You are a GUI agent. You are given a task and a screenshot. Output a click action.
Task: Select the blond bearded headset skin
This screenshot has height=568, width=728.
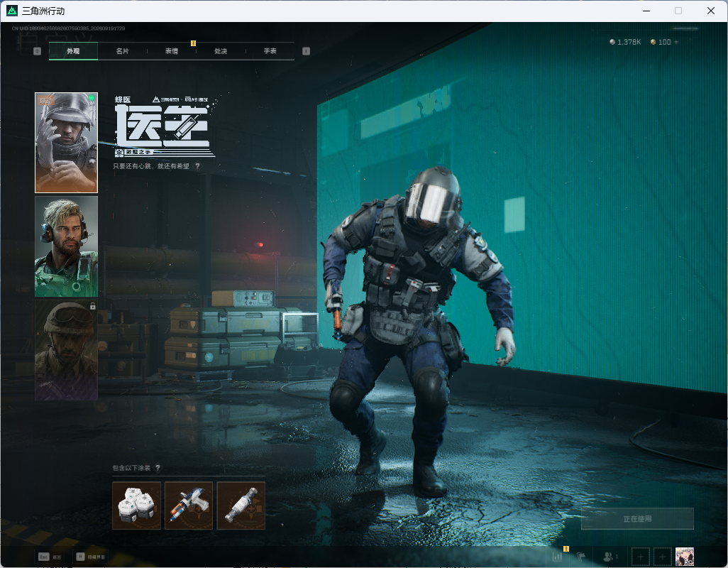pyautogui.click(x=67, y=246)
